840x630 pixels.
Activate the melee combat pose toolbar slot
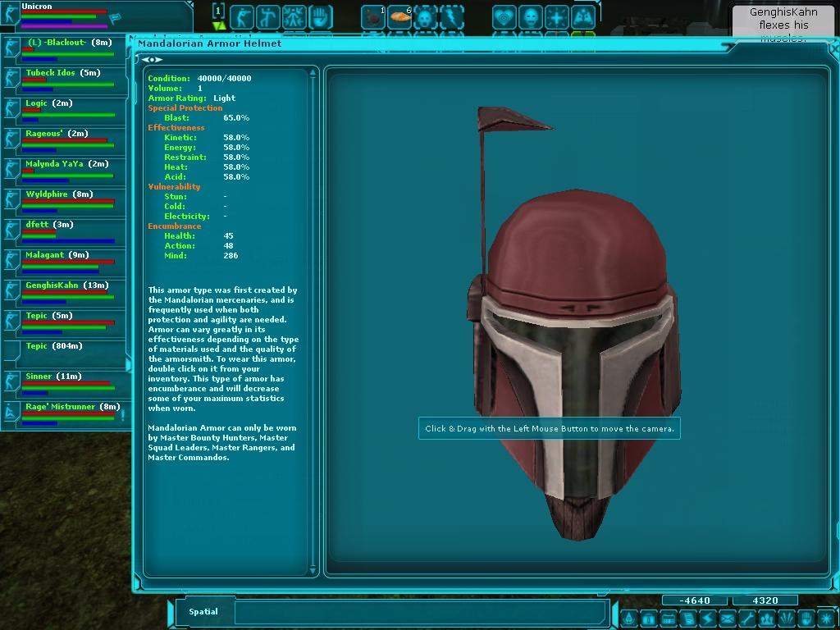pos(268,17)
